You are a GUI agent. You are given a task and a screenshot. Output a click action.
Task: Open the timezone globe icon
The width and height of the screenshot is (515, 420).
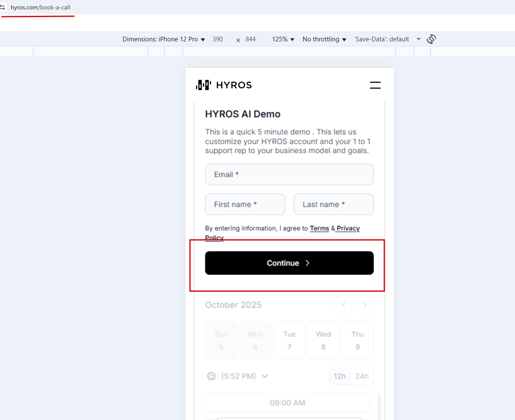click(211, 376)
